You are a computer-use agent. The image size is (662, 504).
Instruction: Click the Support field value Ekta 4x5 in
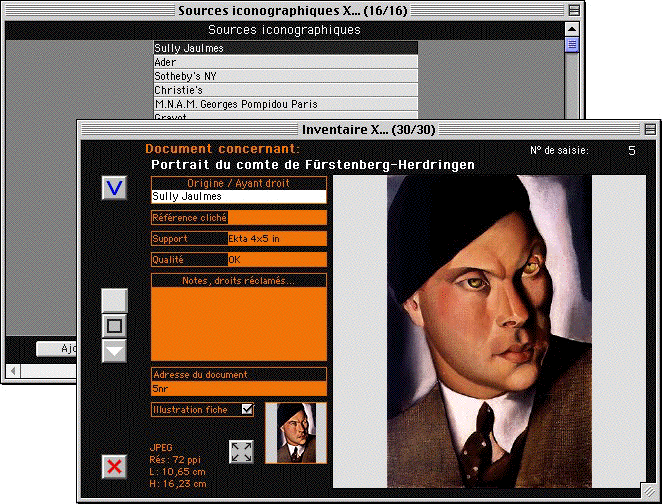(277, 238)
